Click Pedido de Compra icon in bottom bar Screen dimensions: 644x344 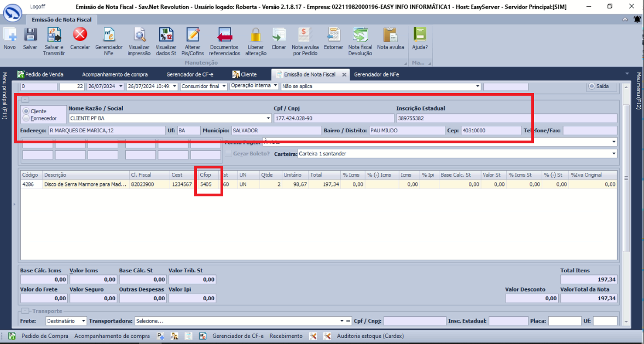point(12,336)
